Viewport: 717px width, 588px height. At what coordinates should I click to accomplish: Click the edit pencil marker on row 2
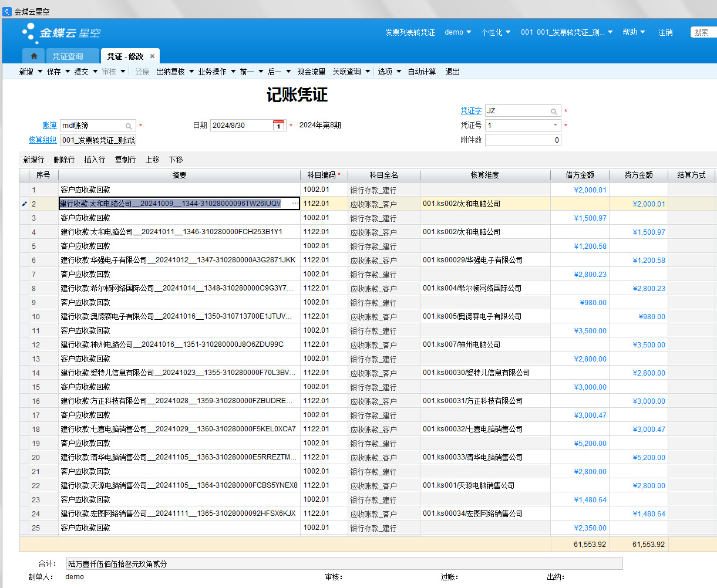tap(24, 204)
